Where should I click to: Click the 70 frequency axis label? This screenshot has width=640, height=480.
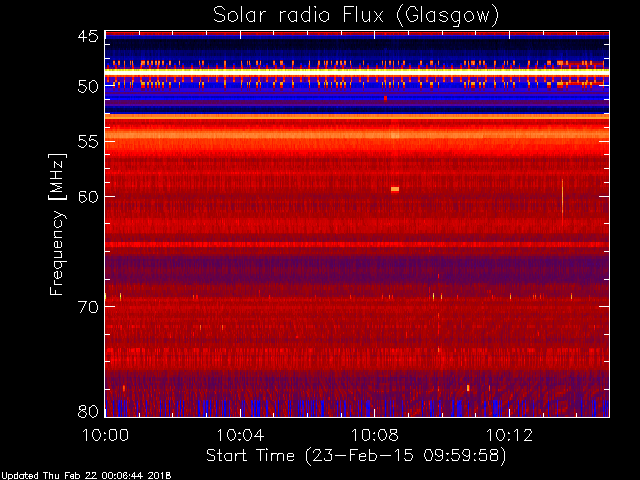tap(88, 307)
